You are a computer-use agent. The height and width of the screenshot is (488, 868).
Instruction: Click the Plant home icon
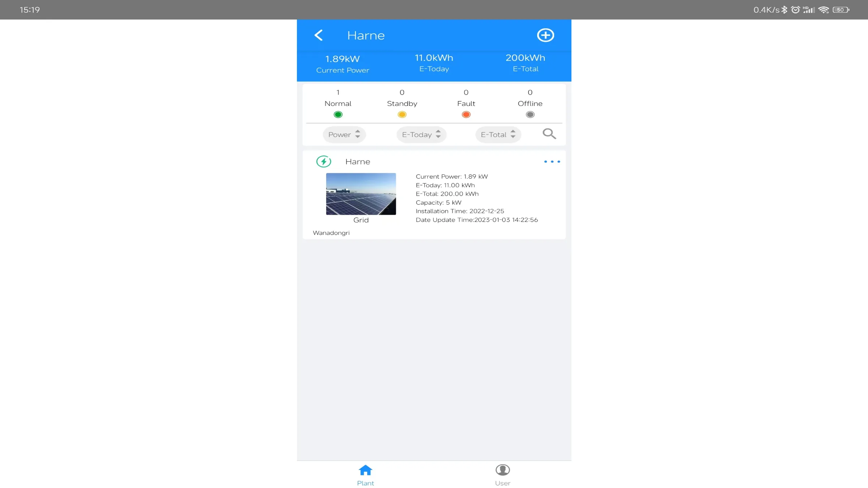tap(365, 470)
